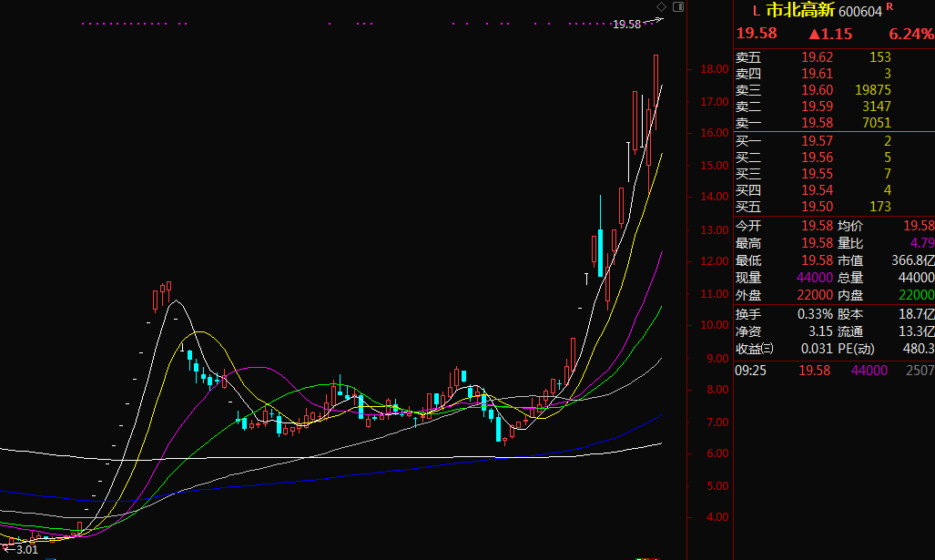
Task: Click the 19.58 high price label on chart
Action: pos(626,25)
